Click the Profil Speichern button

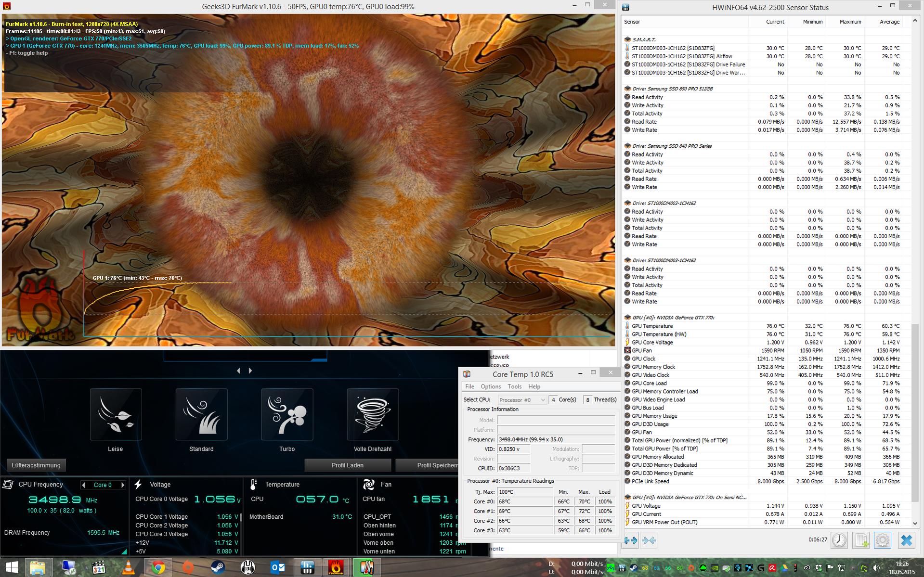pyautogui.click(x=427, y=465)
